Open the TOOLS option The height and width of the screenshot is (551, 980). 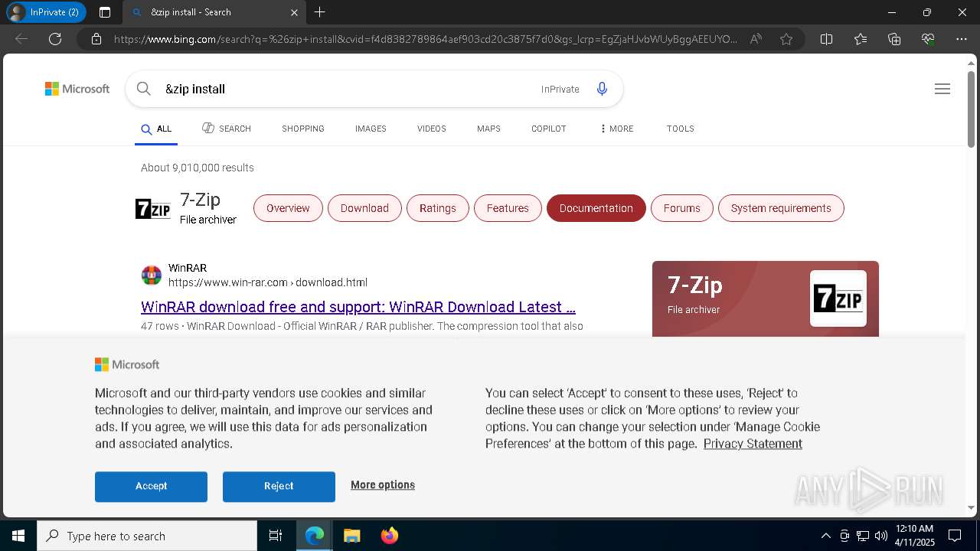coord(681,129)
